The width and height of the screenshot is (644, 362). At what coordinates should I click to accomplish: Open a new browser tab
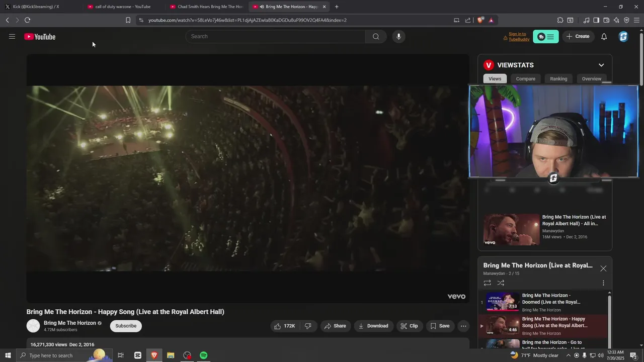[337, 7]
